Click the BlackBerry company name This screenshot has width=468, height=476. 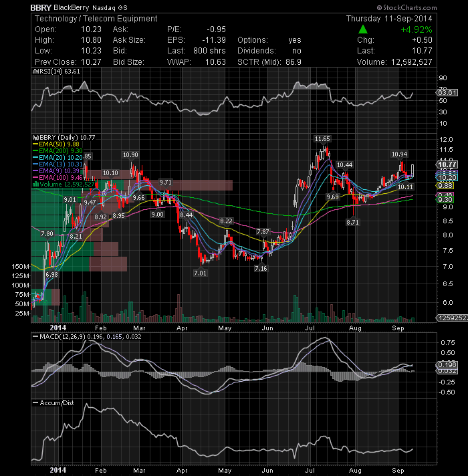(x=72, y=7)
